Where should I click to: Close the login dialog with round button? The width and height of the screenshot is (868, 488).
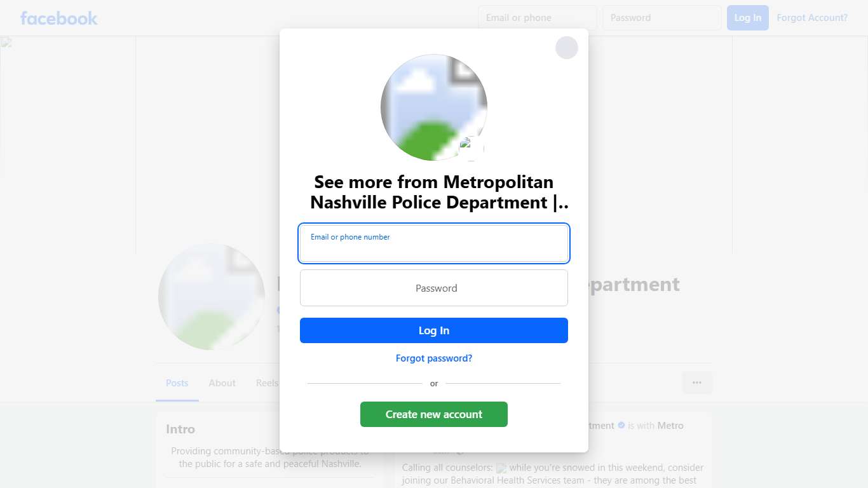567,48
